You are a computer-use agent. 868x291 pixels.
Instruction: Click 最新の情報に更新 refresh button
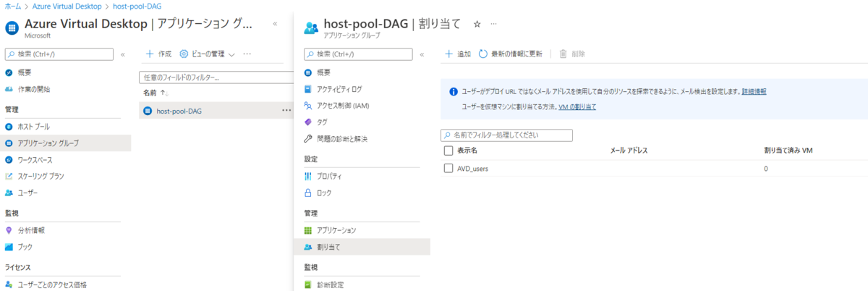tap(510, 54)
